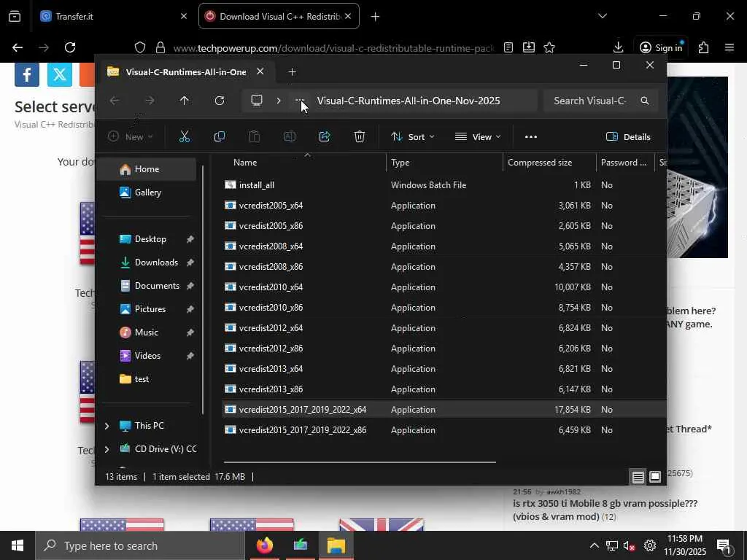Screen dimensions: 747x560
Task: Click the taskbar clock showing 11:58 PM
Action: click(x=684, y=545)
